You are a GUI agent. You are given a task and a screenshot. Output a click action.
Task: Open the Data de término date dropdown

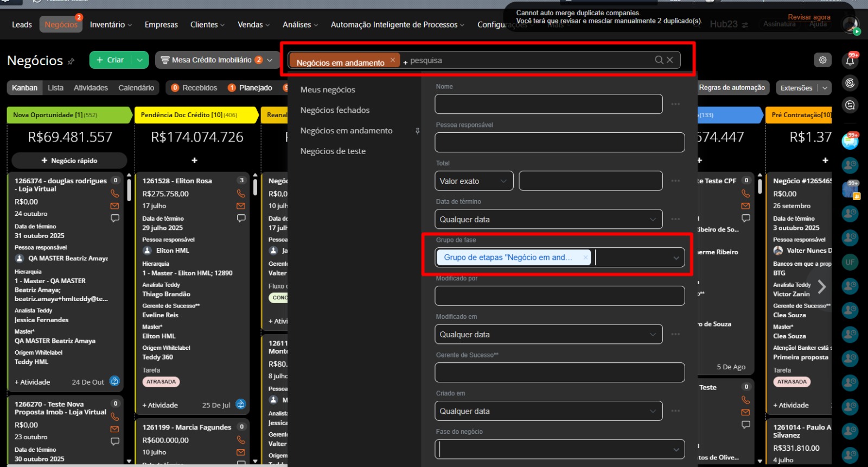tap(548, 220)
